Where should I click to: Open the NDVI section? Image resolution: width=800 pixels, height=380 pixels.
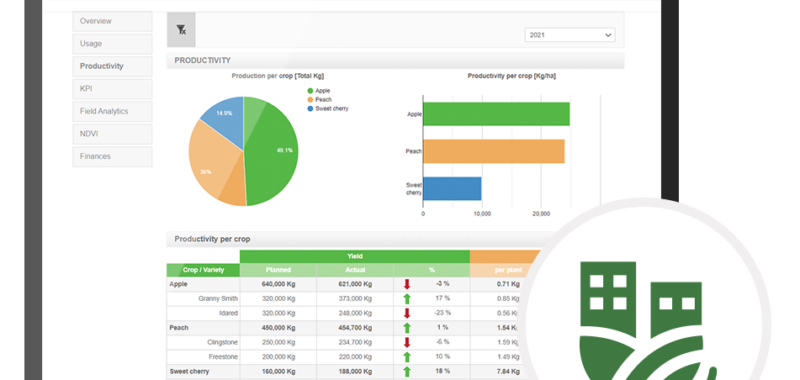tap(112, 134)
